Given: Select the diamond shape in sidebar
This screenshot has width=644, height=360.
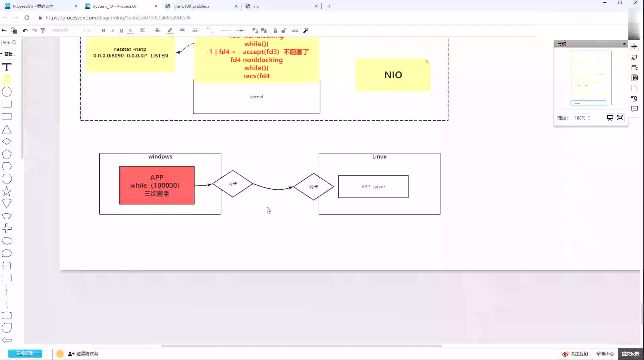Looking at the screenshot, I should click(7, 141).
